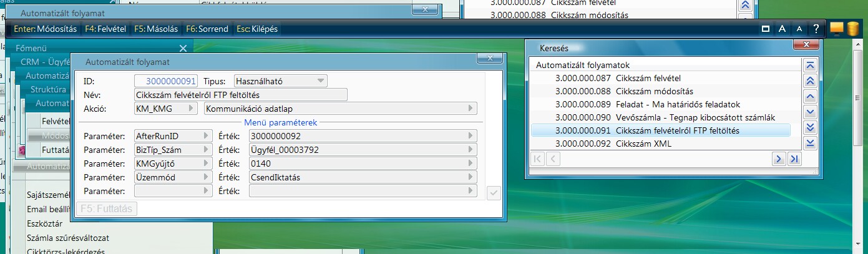Select row 3.000.000.089 Feladat - Ma határidős
This screenshot has width=868, height=254.
[x=660, y=104]
